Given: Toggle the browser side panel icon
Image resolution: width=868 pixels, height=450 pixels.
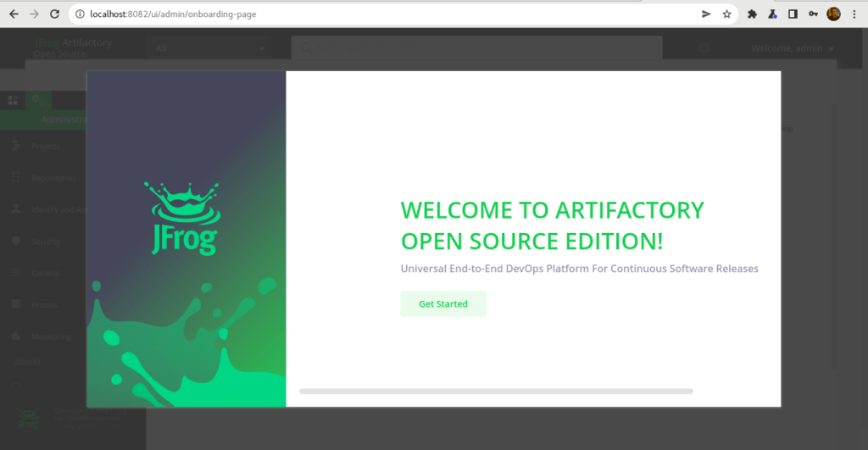Looking at the screenshot, I should [x=793, y=14].
